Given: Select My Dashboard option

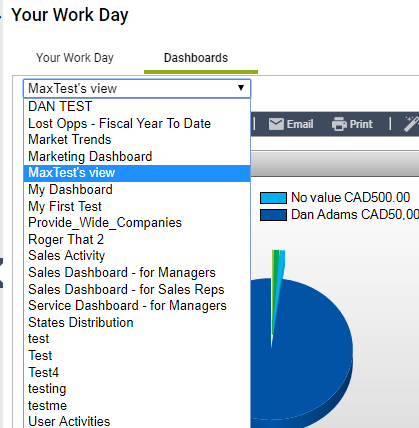Looking at the screenshot, I should pos(137,190).
